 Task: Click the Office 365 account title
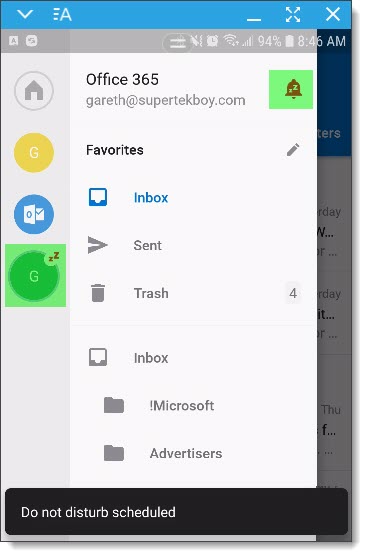click(x=123, y=80)
